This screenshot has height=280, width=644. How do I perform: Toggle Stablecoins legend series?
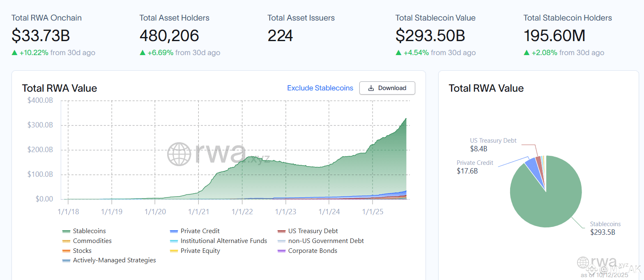tap(89, 231)
